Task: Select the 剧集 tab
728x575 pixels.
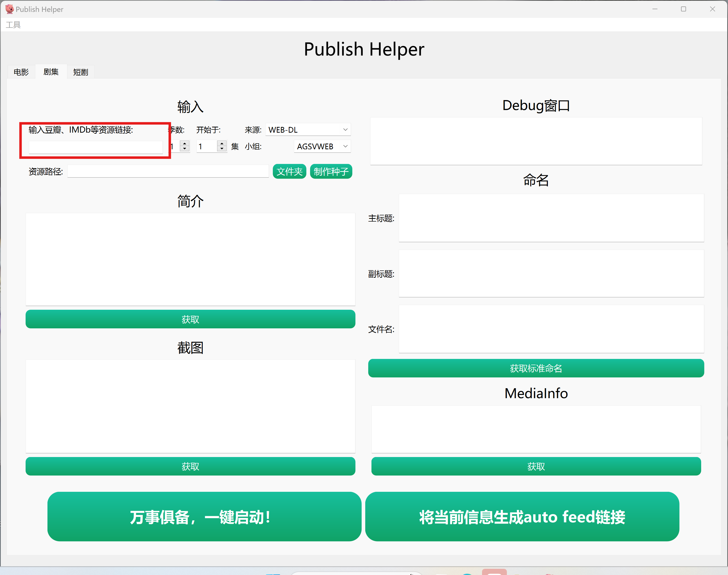Action: 51,72
